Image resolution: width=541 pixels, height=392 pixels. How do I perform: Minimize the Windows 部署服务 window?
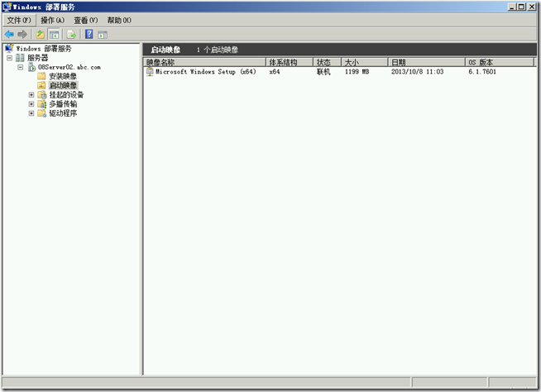pos(512,7)
